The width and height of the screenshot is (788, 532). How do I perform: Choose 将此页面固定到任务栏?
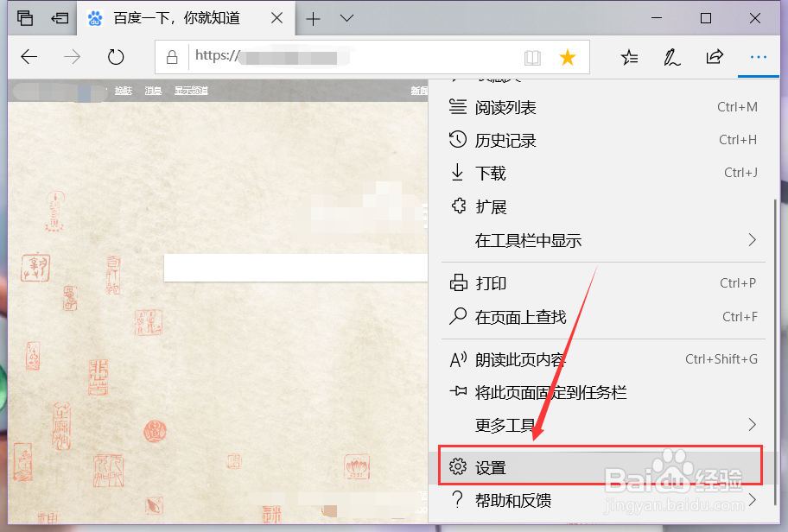click(x=602, y=392)
